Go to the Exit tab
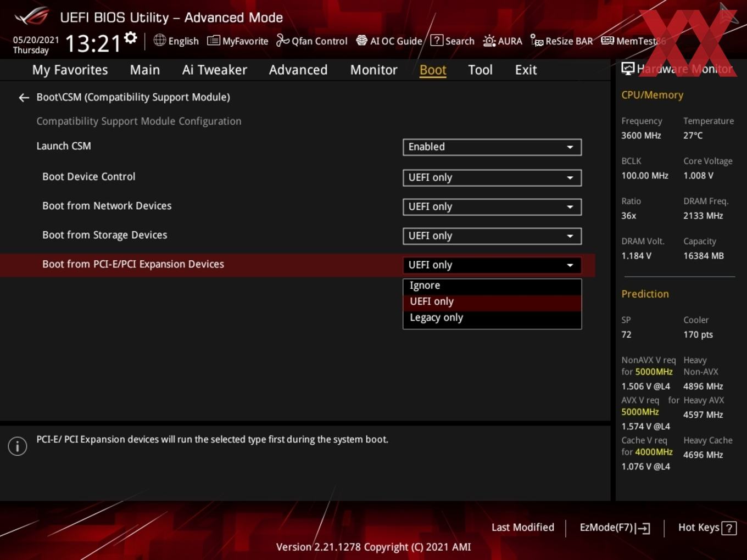The image size is (747, 560). (526, 70)
